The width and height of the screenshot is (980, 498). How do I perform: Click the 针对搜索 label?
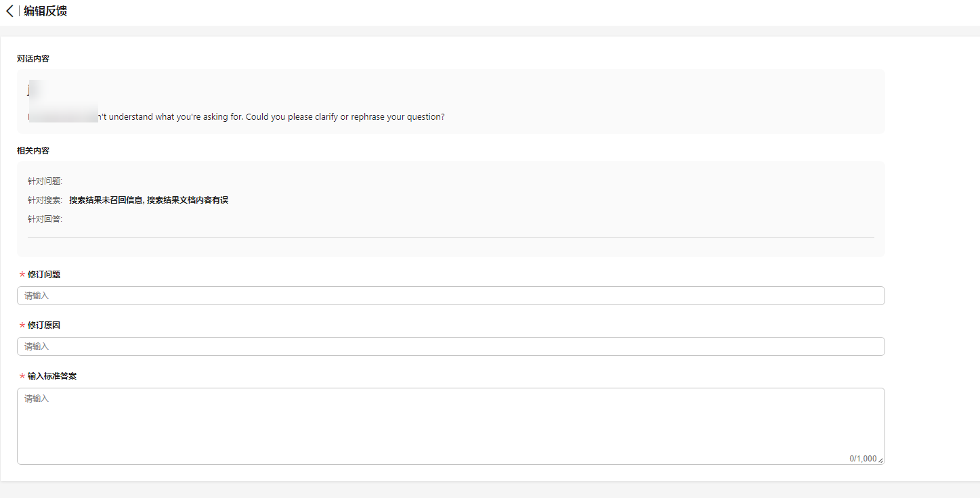[x=45, y=200]
